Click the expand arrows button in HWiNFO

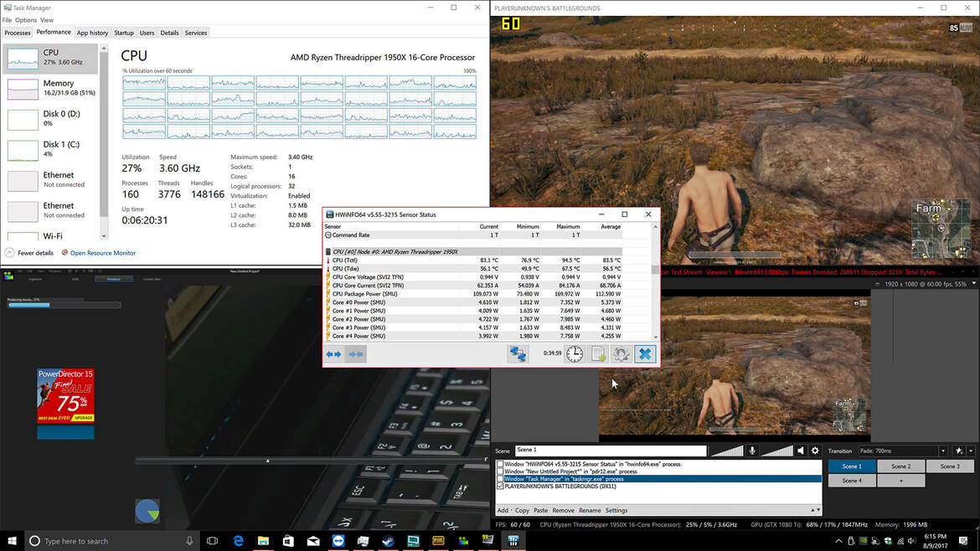333,354
